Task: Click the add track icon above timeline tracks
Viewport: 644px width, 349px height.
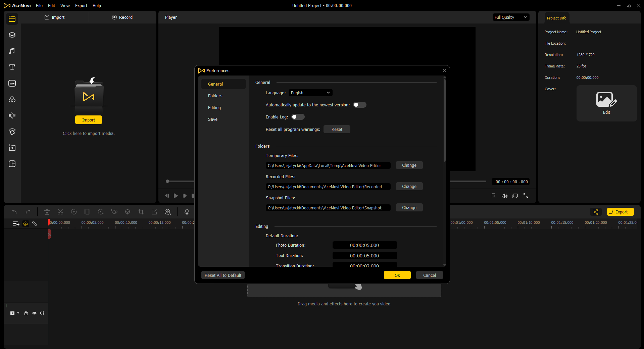Action: (x=16, y=223)
